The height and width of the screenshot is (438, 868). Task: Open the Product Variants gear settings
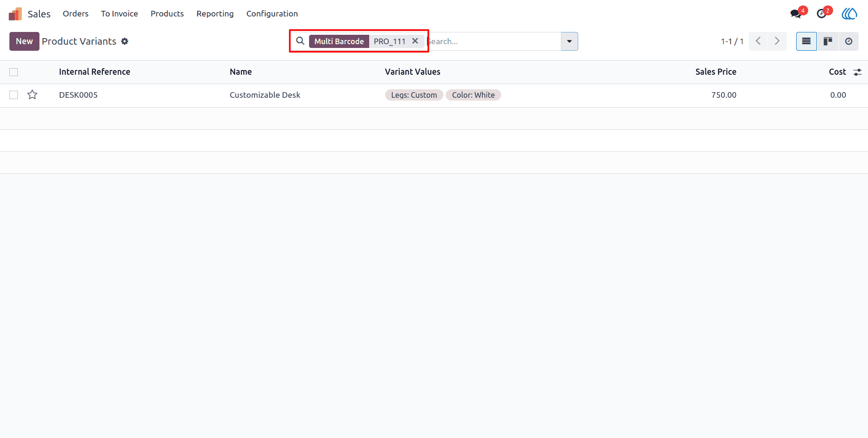[124, 41]
